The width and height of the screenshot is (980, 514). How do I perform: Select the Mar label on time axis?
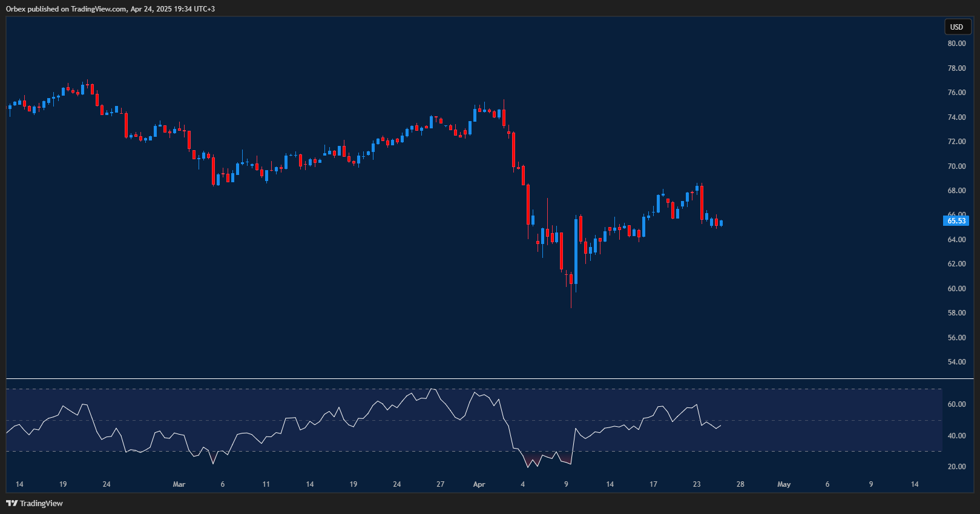(x=179, y=484)
